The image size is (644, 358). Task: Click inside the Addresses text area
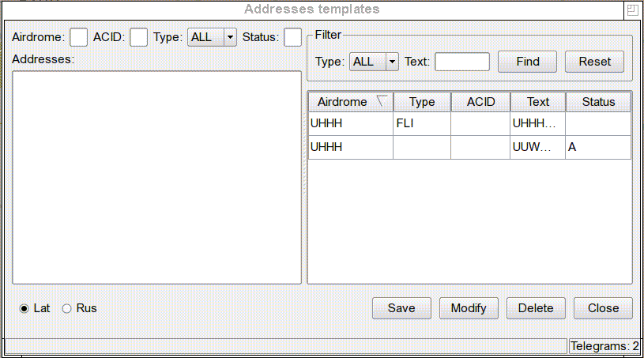157,177
